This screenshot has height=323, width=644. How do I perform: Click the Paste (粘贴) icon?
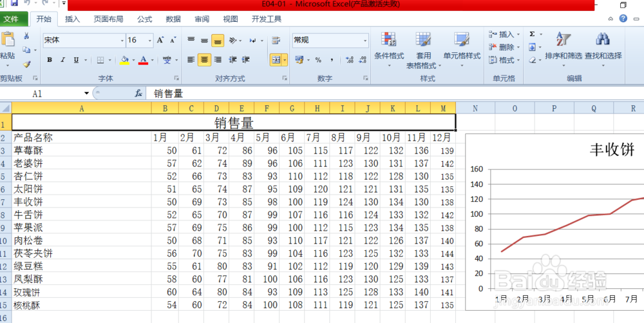[7, 40]
